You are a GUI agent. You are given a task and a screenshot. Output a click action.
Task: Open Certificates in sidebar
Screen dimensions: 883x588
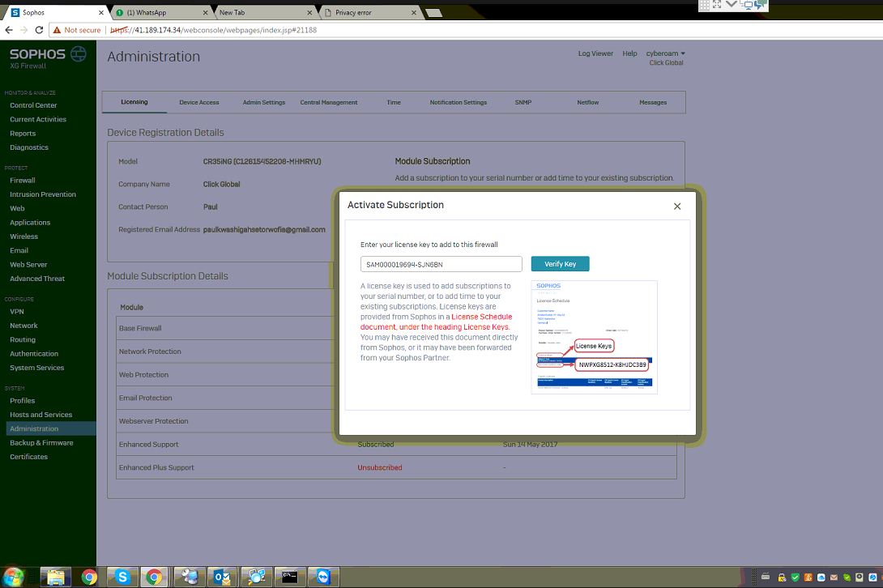(28, 457)
